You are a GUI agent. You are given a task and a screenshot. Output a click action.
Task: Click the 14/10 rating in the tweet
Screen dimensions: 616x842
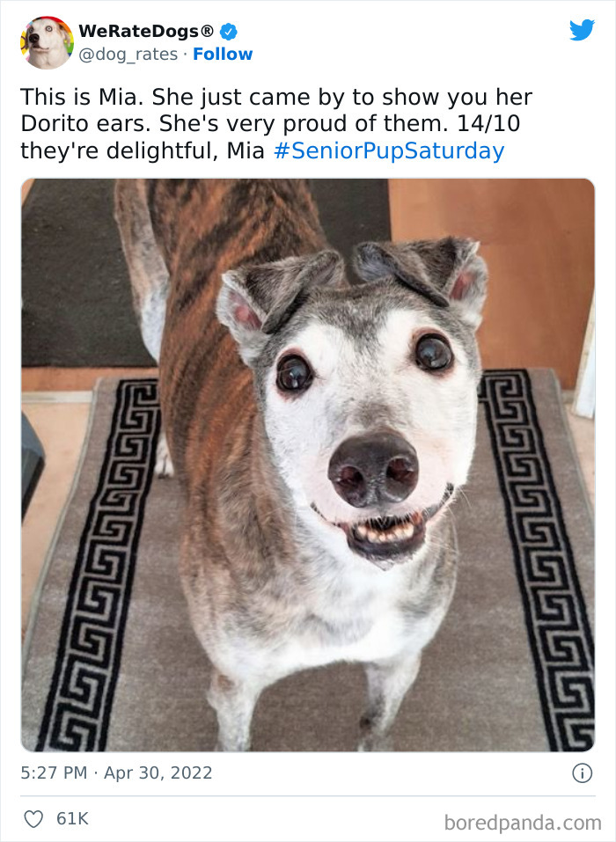488,123
